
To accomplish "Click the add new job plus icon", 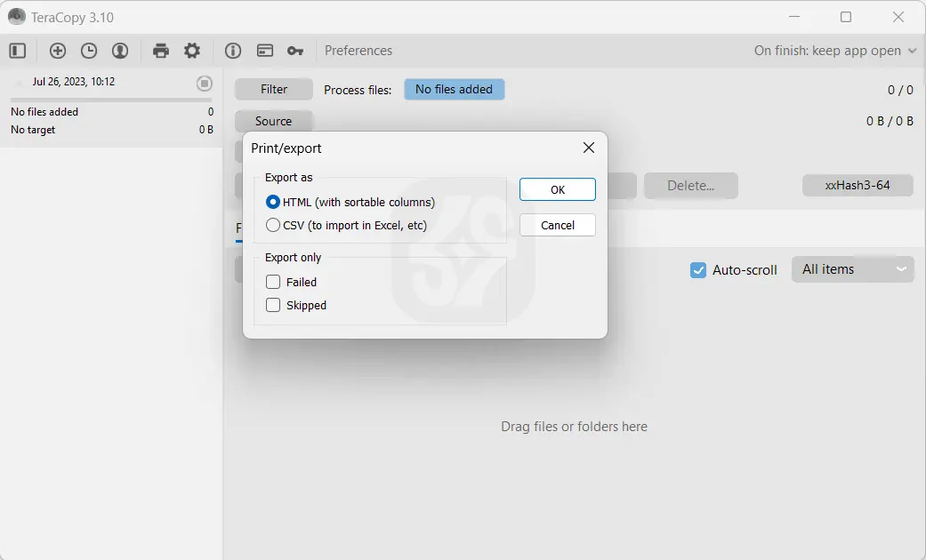I will pos(58,51).
